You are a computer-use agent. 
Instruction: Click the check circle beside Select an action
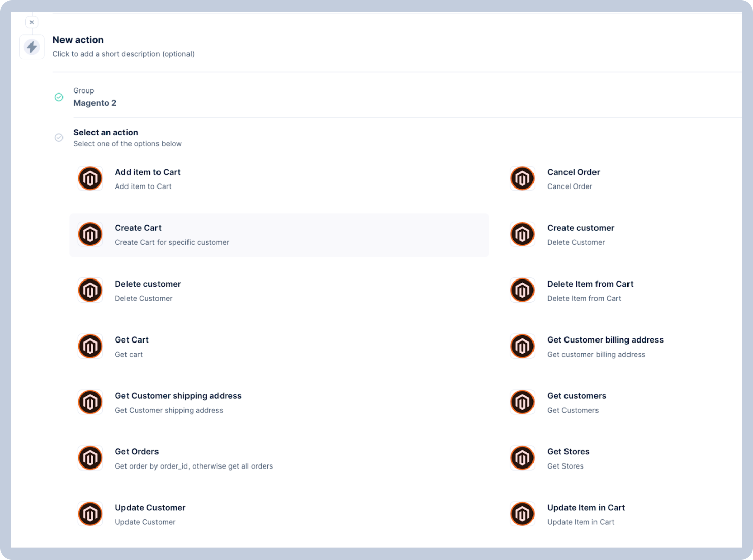click(59, 138)
